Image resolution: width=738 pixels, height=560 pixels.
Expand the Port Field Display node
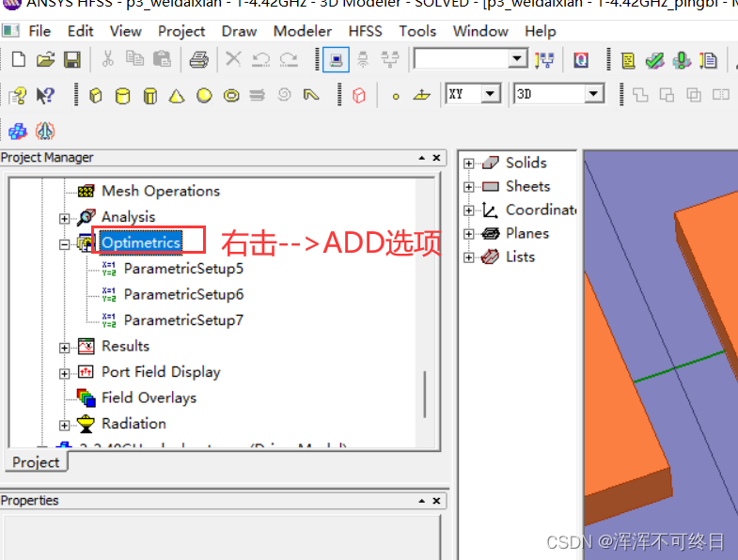click(x=65, y=374)
